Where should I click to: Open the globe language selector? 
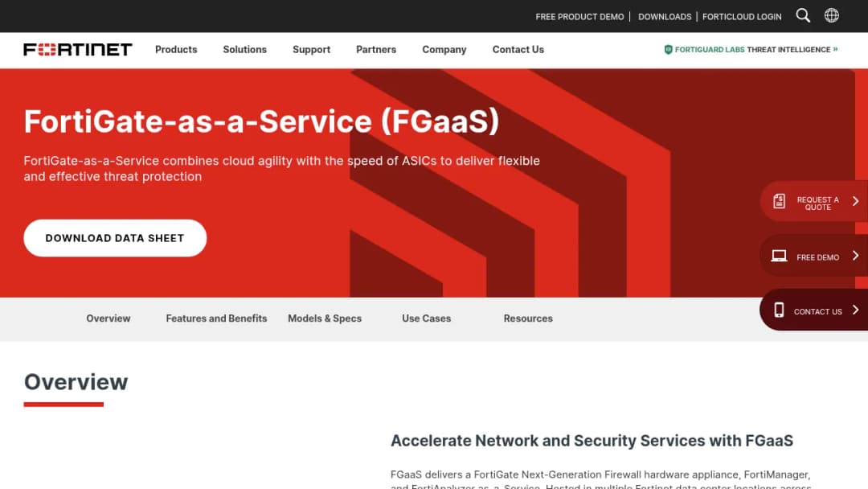(x=832, y=15)
